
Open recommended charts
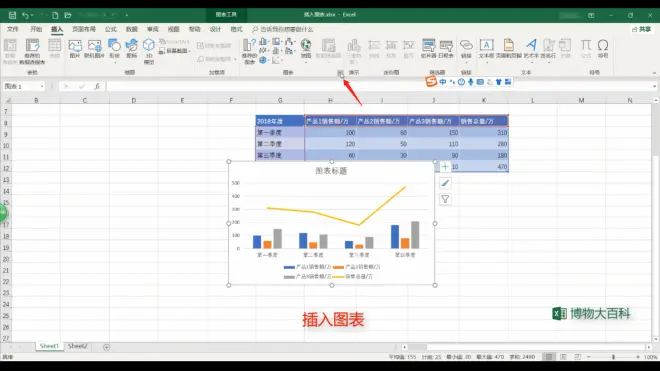(249, 51)
